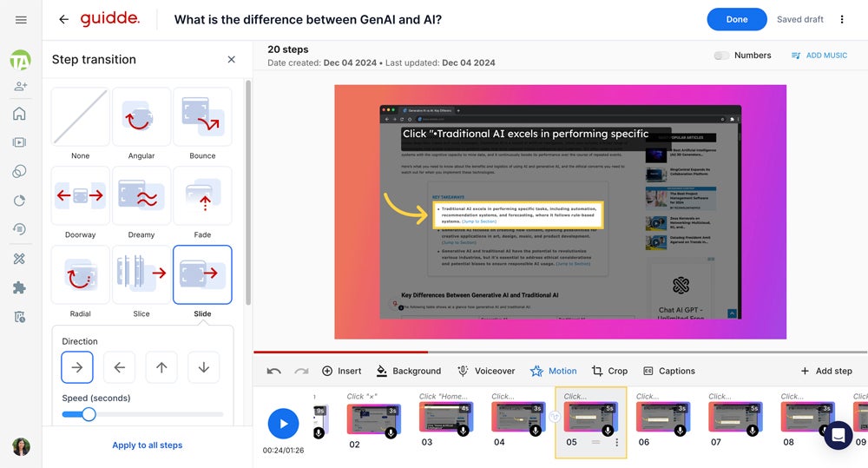868x468 pixels.
Task: Open the design tools icon in sidebar
Action: tap(19, 259)
